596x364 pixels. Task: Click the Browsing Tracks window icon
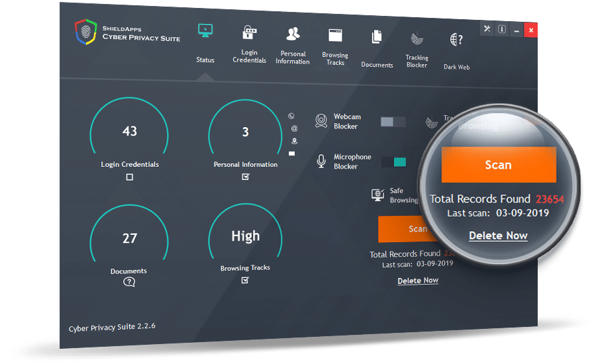click(x=335, y=35)
